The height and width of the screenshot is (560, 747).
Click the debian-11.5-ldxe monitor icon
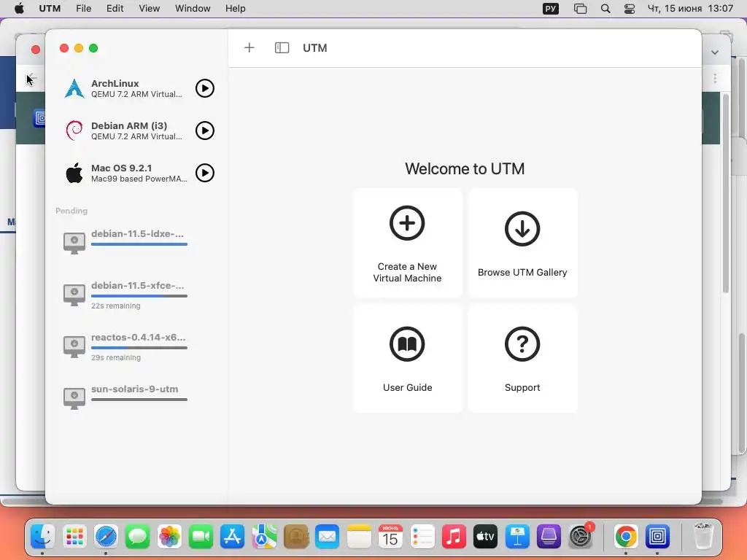(74, 244)
